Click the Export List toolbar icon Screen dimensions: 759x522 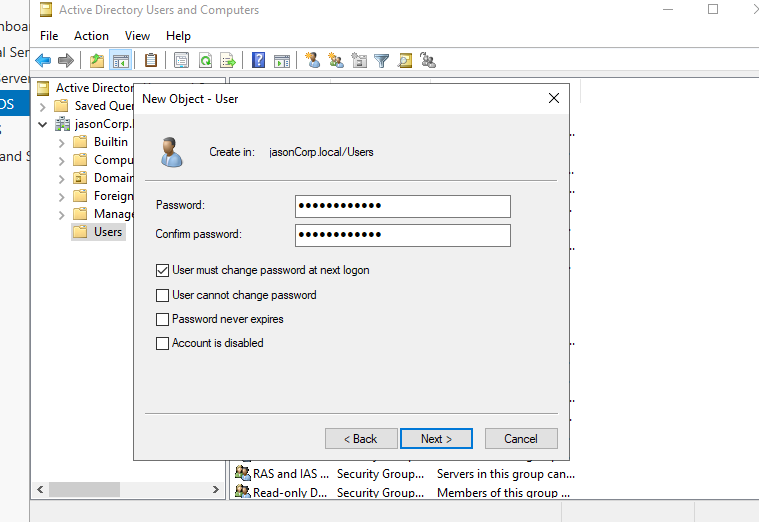tap(228, 61)
